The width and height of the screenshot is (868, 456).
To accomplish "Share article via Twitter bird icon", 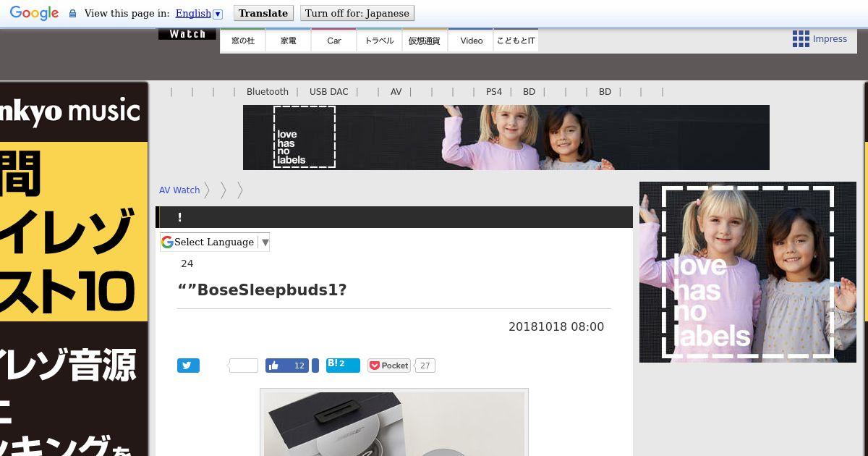I will pos(188,366).
